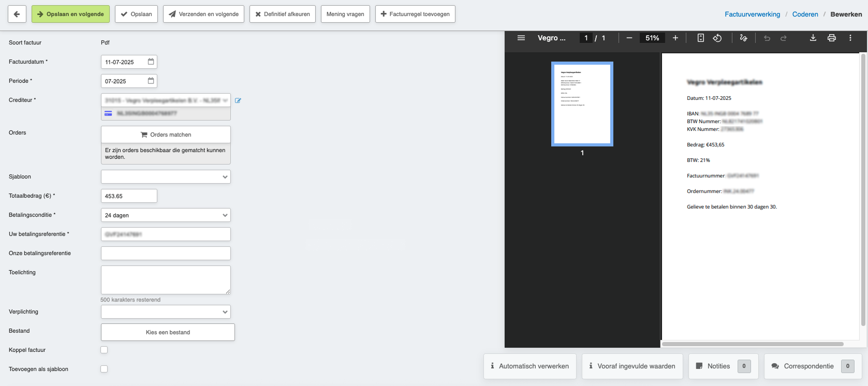
Task: Click the PDF vertical scrollbar
Action: point(863,189)
